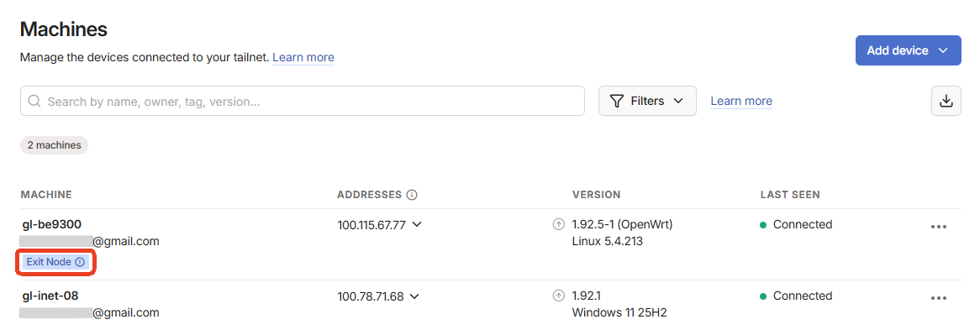Click the info icon in Exit Node badge
This screenshot has height=330, width=980.
[80, 263]
